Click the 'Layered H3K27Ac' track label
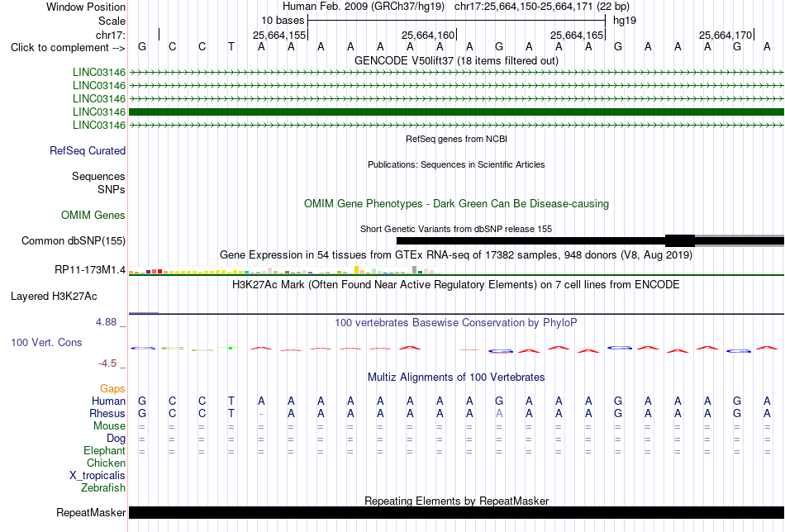The width and height of the screenshot is (785, 532). tap(54, 297)
